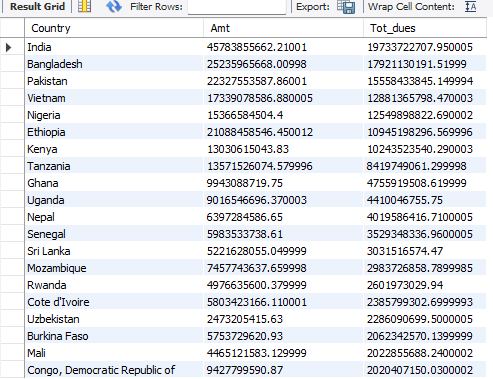
Task: Click Tot_dues value 10243523540.290003
Action: (x=420, y=149)
